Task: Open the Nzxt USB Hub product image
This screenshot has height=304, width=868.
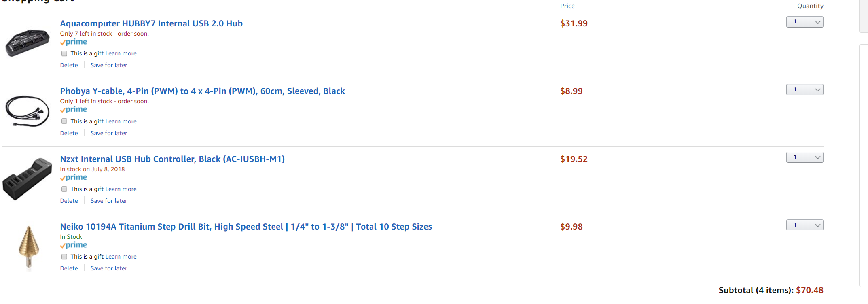Action: click(x=27, y=179)
